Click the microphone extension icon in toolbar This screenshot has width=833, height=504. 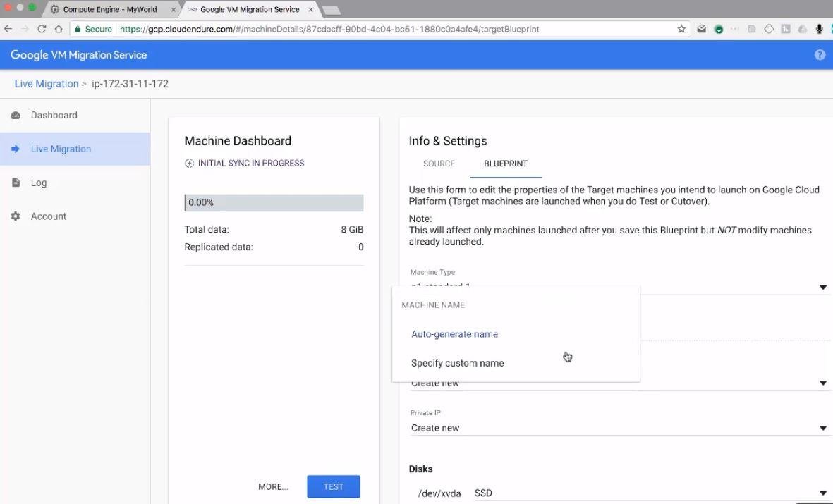(x=819, y=29)
